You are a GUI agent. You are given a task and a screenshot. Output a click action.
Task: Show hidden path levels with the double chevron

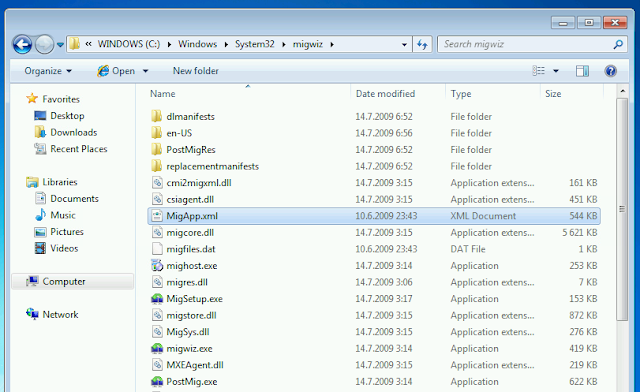[x=88, y=44]
